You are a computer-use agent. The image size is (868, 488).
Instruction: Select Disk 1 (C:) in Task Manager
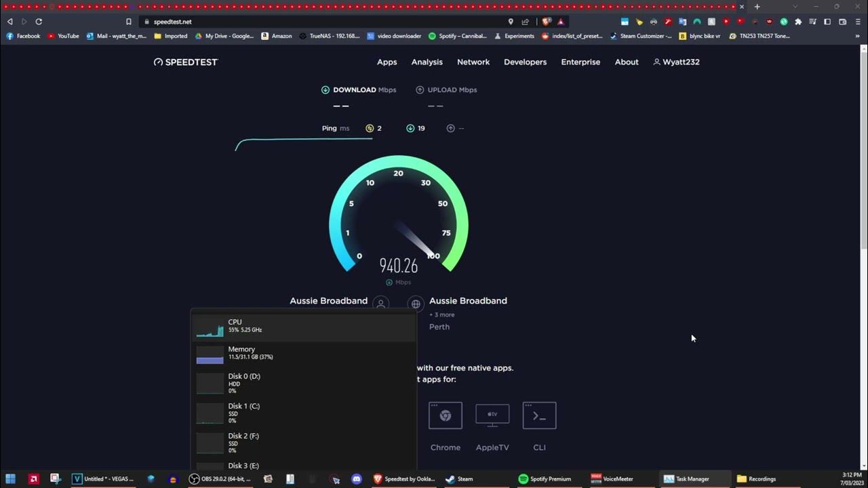click(304, 413)
